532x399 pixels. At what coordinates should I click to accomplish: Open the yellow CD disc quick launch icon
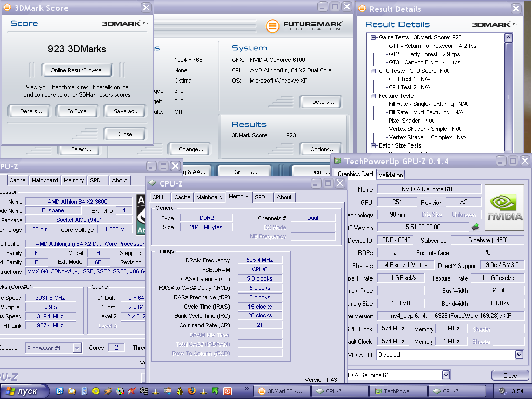pyautogui.click(x=96, y=391)
